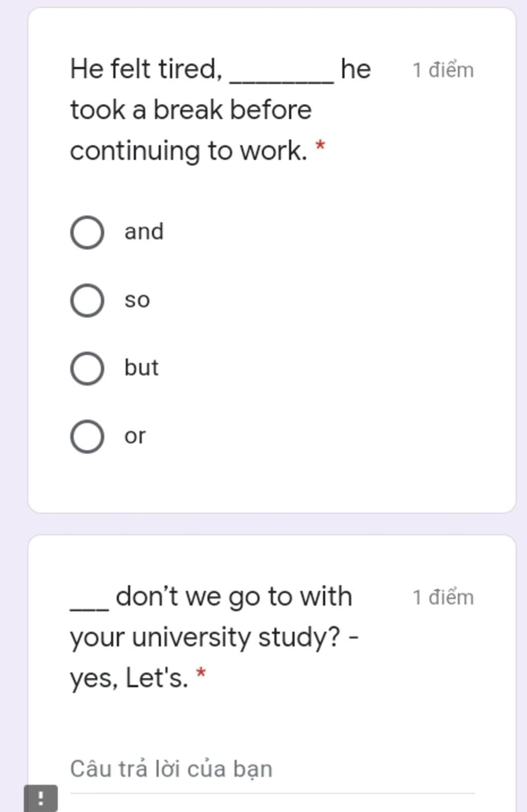Click the blank line before "don't we go"
The image size is (527, 812).
tap(90, 609)
